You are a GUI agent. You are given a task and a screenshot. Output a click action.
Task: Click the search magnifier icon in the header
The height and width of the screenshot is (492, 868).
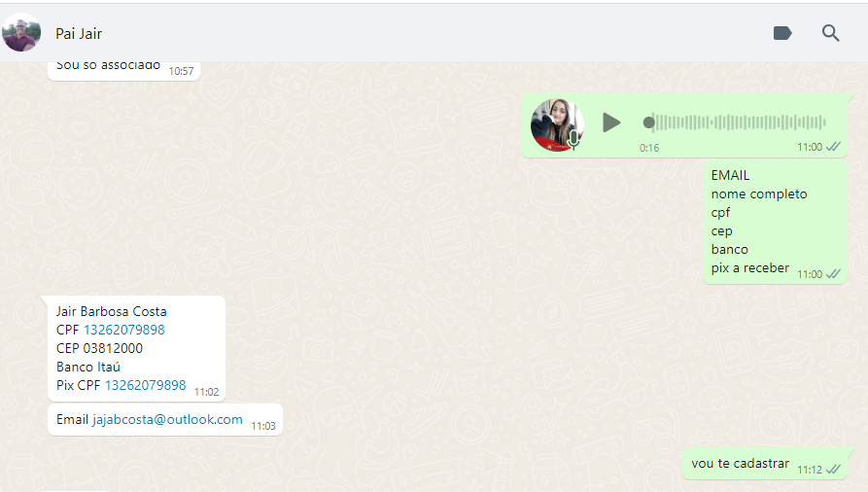pos(830,33)
